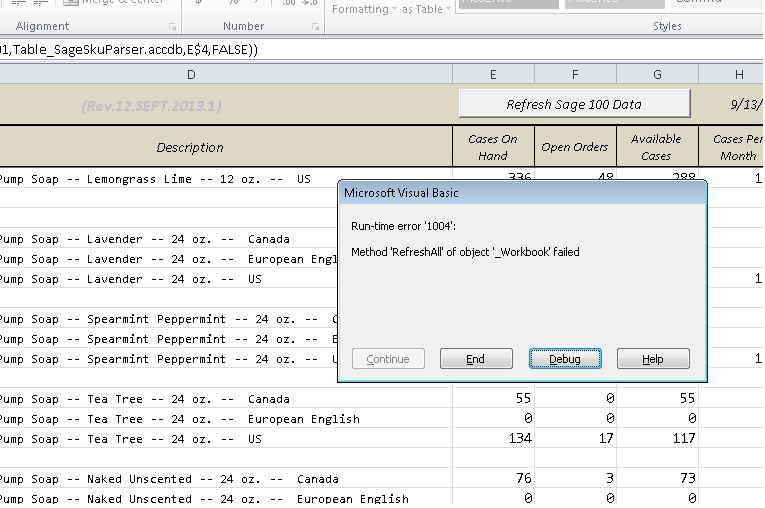Expand the Conditional Formatting dropdown arrow

point(393,9)
